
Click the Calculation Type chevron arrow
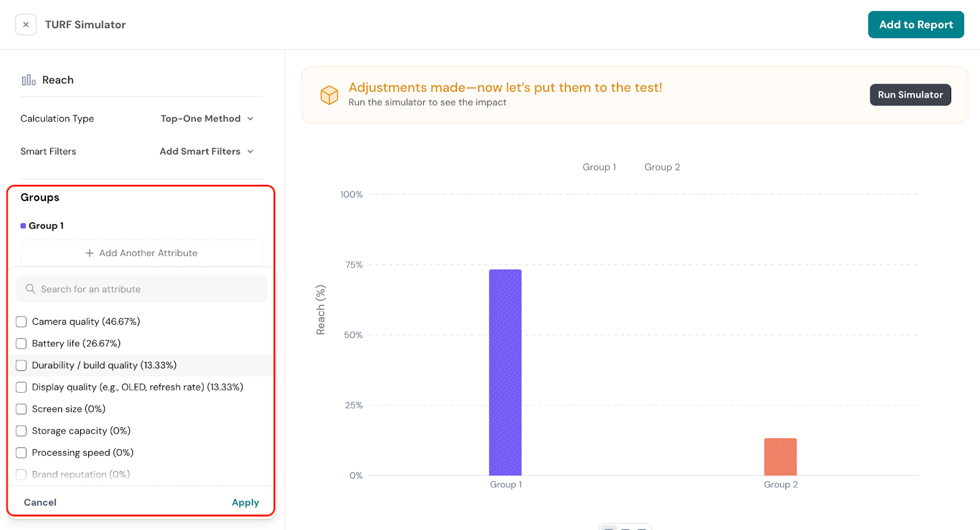click(251, 119)
